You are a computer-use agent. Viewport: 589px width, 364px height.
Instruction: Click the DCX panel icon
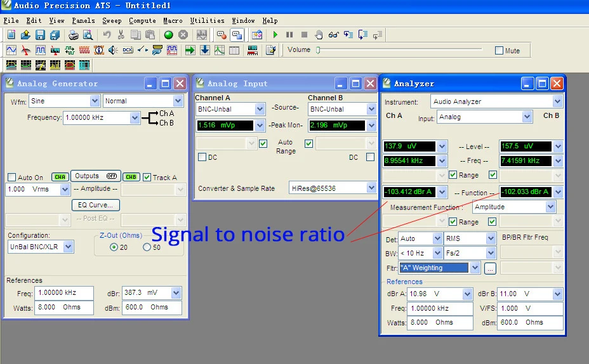pyautogui.click(x=128, y=50)
